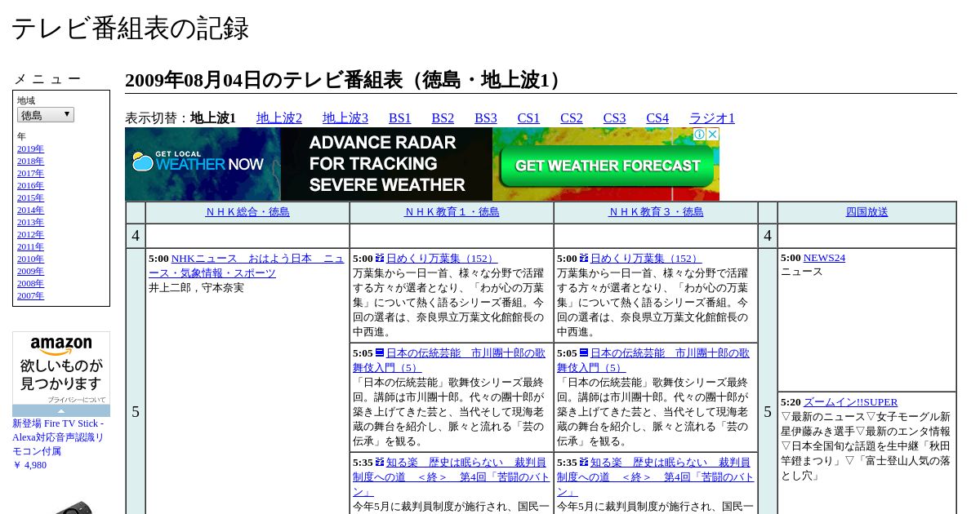Viewport: 980px width, 514px height.
Task: Switch to the 地上波2 listing
Action: tap(279, 118)
